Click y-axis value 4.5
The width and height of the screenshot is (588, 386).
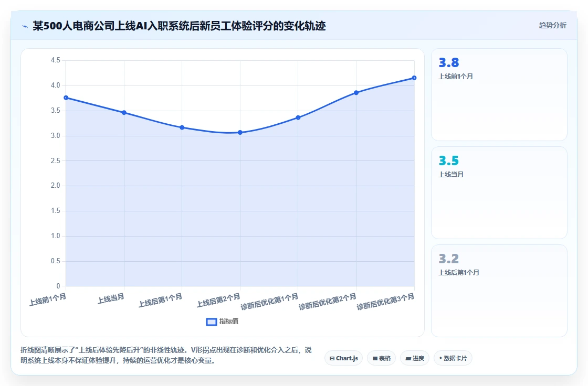pyautogui.click(x=56, y=60)
